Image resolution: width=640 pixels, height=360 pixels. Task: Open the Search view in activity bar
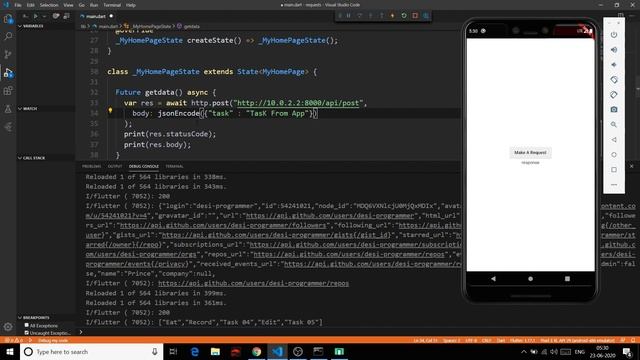coord(8,36)
